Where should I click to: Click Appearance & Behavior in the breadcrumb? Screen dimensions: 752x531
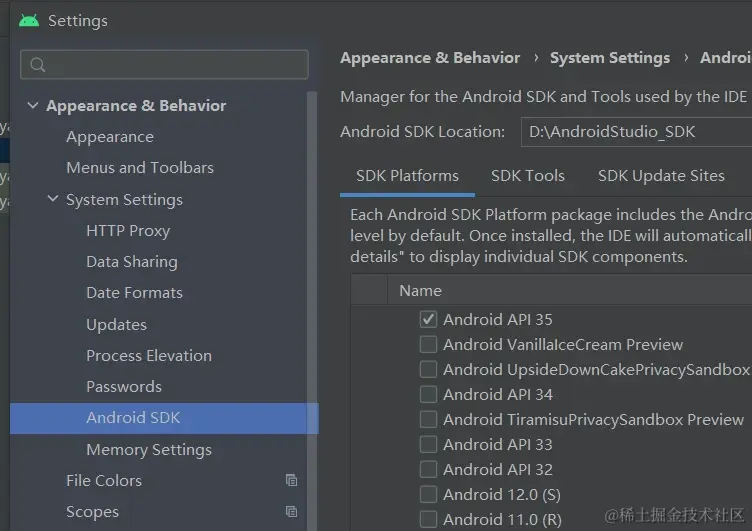pyautogui.click(x=430, y=58)
